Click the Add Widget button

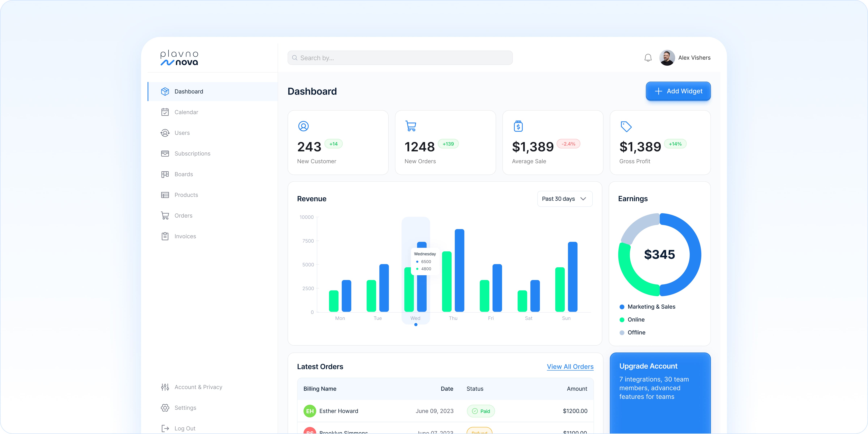pyautogui.click(x=678, y=91)
